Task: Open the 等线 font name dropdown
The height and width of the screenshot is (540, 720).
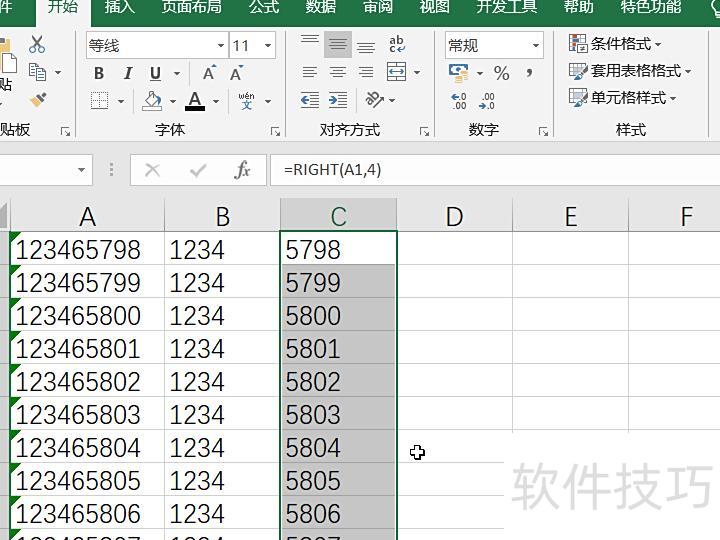Action: pos(221,45)
